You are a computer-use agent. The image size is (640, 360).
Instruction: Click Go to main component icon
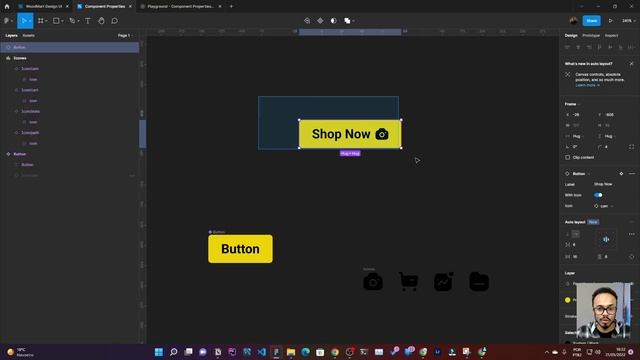[x=621, y=174]
